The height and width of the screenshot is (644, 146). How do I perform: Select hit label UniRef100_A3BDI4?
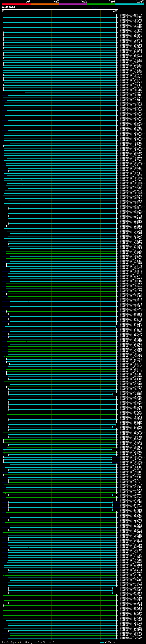[131, 52]
